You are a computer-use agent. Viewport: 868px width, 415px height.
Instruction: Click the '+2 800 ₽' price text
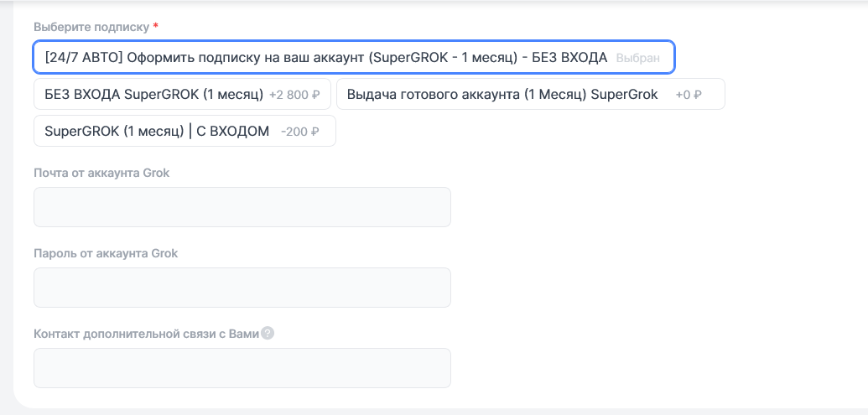click(294, 95)
